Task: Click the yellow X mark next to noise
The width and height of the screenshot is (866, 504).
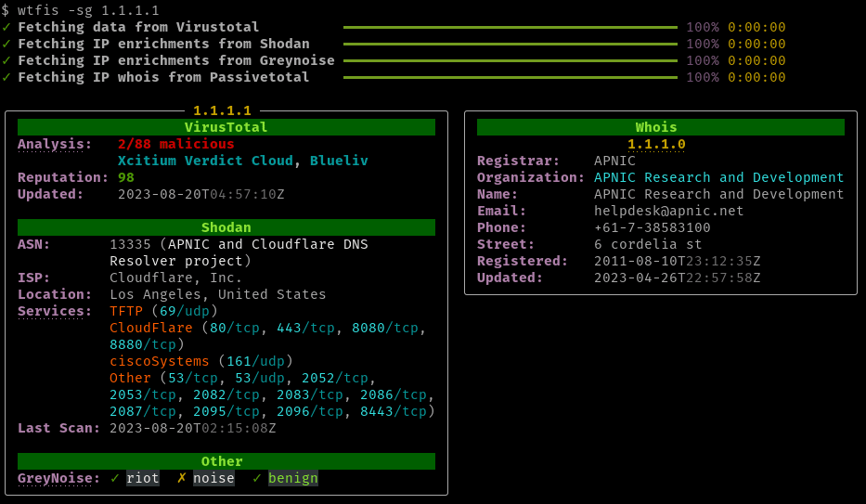Action: tap(181, 478)
